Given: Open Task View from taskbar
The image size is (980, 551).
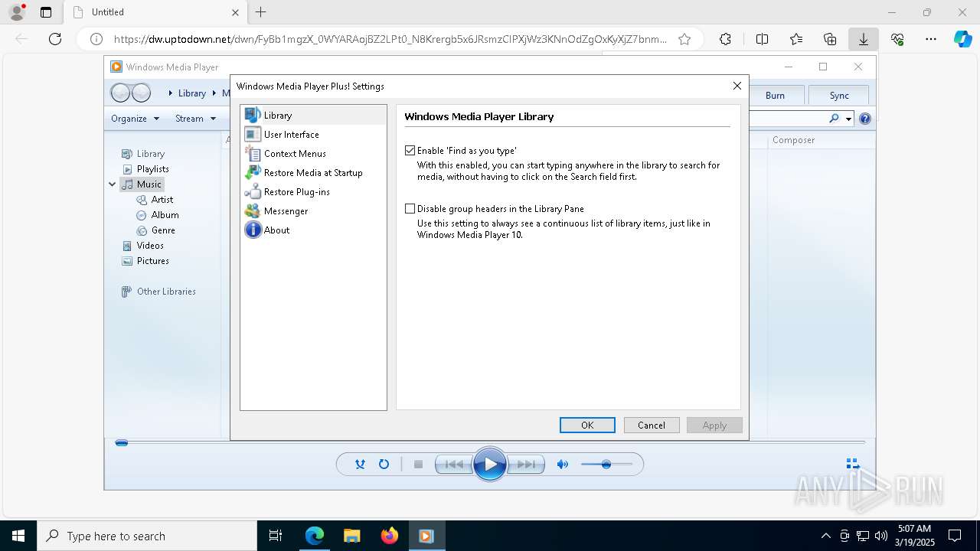Looking at the screenshot, I should click(276, 536).
